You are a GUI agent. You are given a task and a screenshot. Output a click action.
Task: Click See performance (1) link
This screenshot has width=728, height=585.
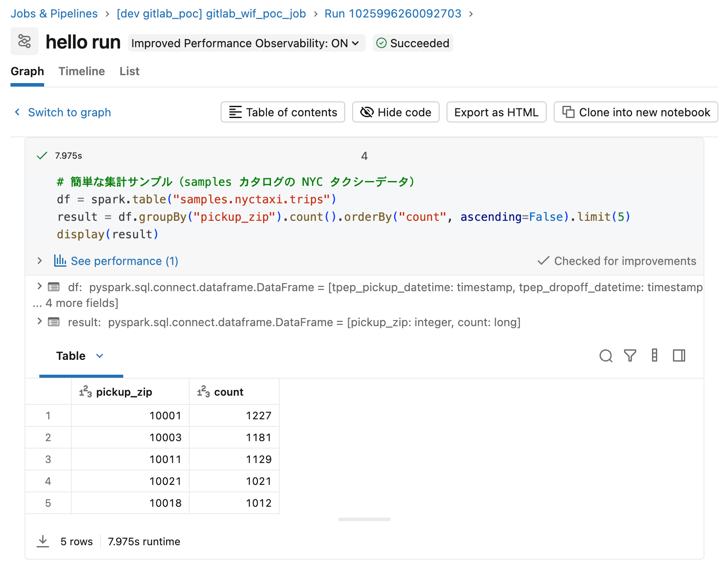(125, 261)
